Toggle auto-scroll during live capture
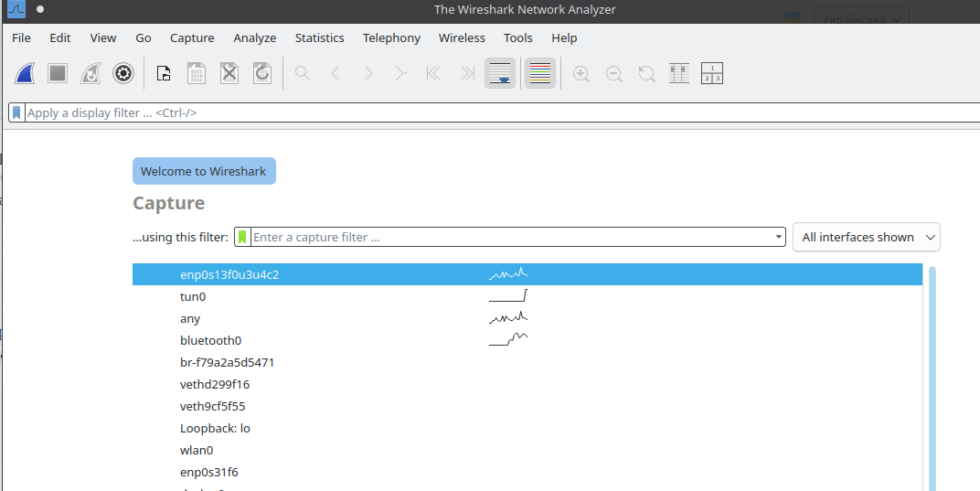 click(x=500, y=74)
